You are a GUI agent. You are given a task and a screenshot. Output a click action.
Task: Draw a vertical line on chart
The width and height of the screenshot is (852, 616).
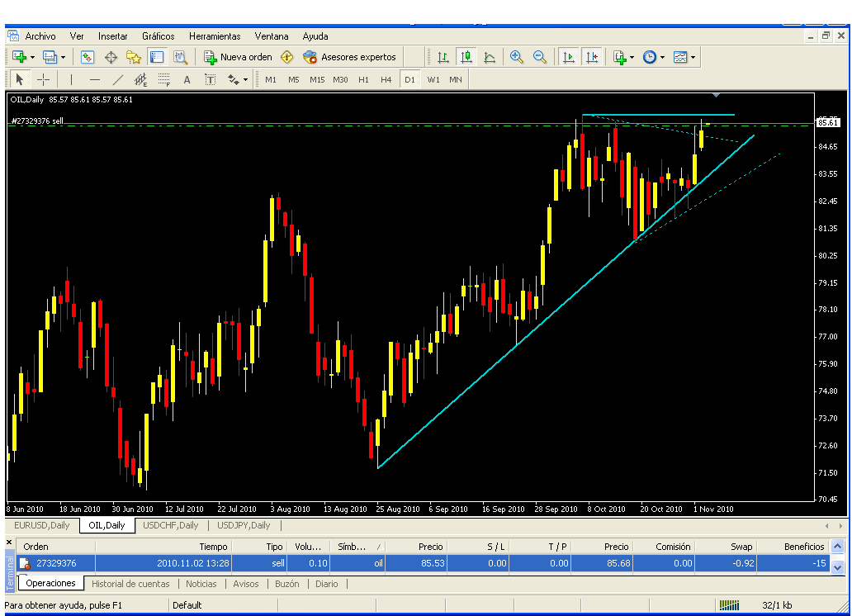point(71,80)
